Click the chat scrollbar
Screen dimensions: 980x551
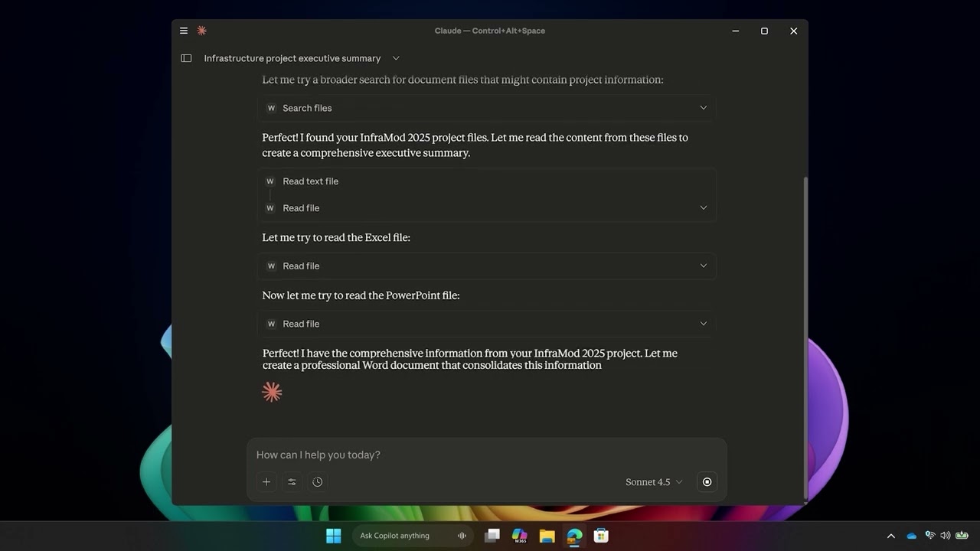805,337
